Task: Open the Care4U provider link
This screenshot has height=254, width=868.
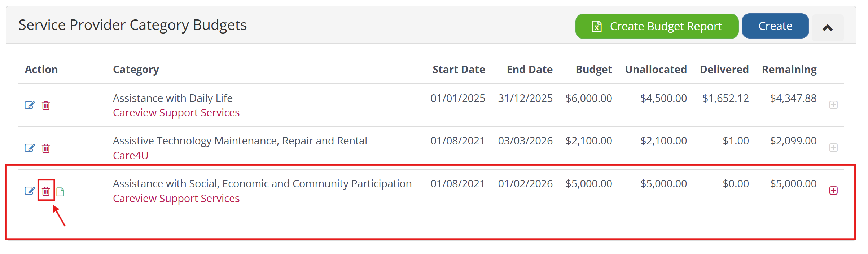Action: click(x=131, y=156)
